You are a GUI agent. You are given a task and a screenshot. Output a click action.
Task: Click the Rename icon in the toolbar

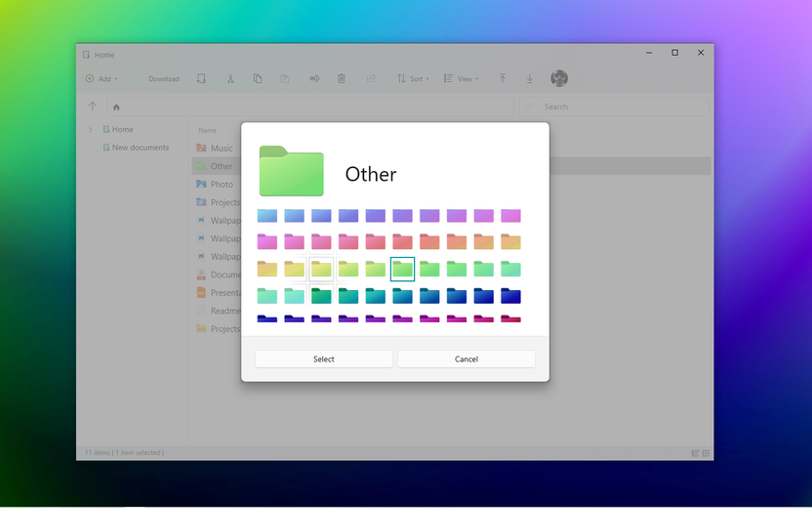pyautogui.click(x=314, y=79)
